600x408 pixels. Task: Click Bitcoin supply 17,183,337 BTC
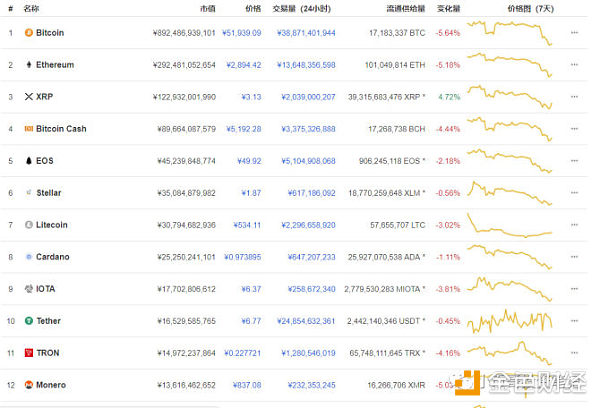pyautogui.click(x=397, y=33)
